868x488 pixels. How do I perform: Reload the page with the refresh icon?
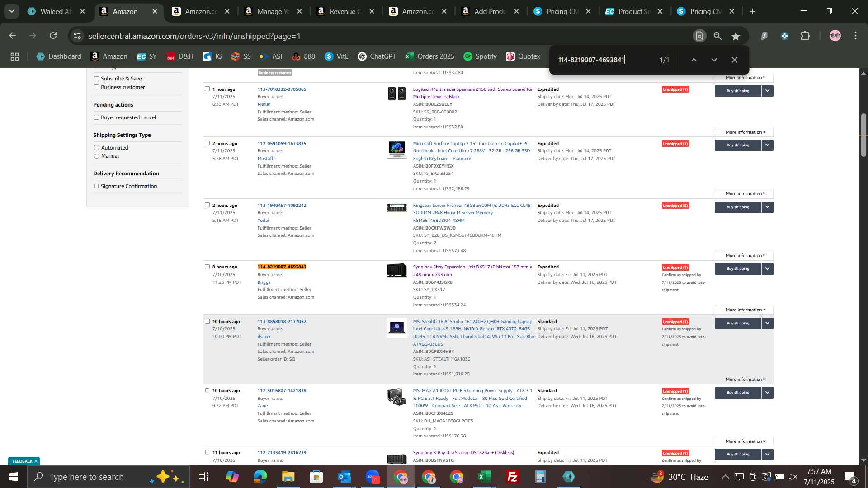tap(53, 36)
